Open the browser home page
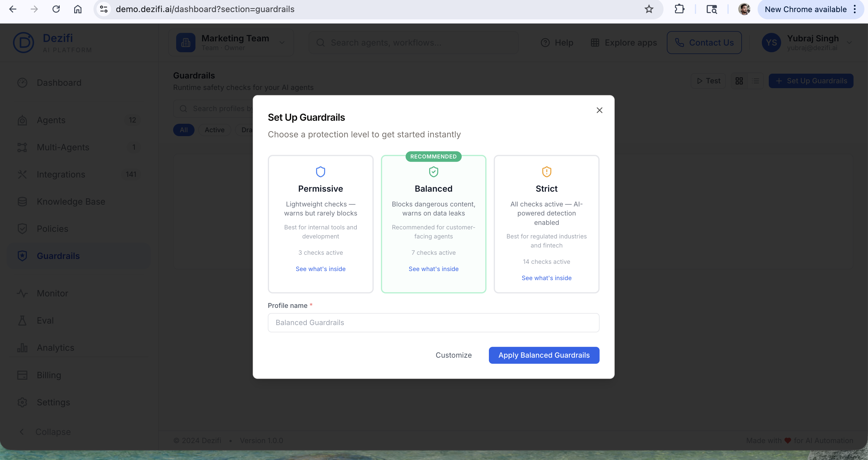The width and height of the screenshot is (868, 460). tap(78, 9)
